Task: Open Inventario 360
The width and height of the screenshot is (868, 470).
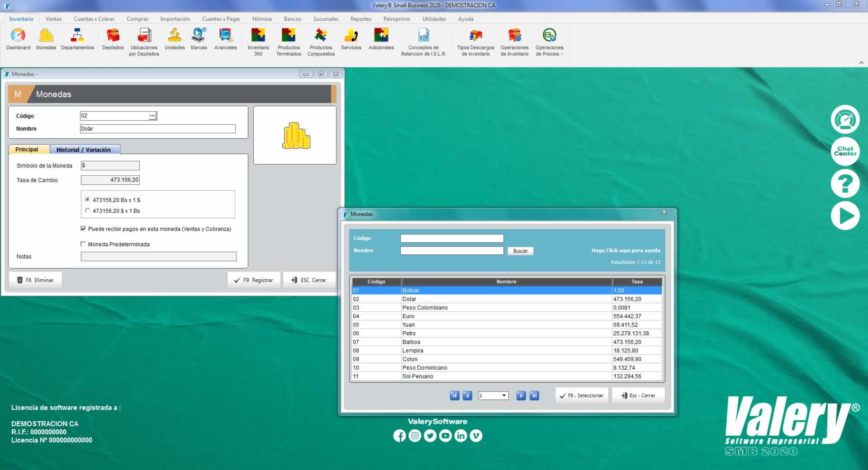Action: [x=258, y=42]
